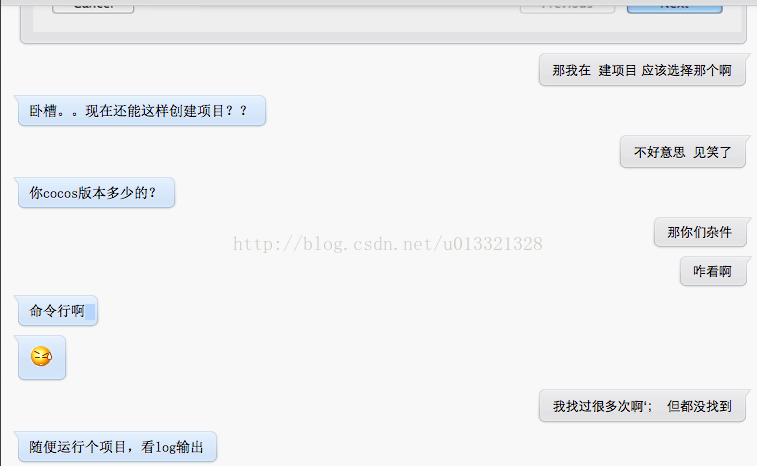757x466 pixels.
Task: Select the message asking which project to choose
Action: click(642, 70)
